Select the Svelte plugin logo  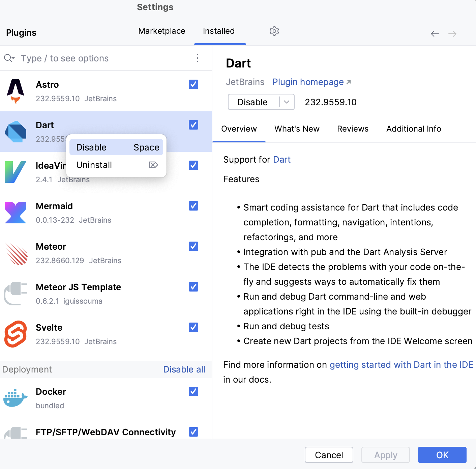[x=16, y=334]
